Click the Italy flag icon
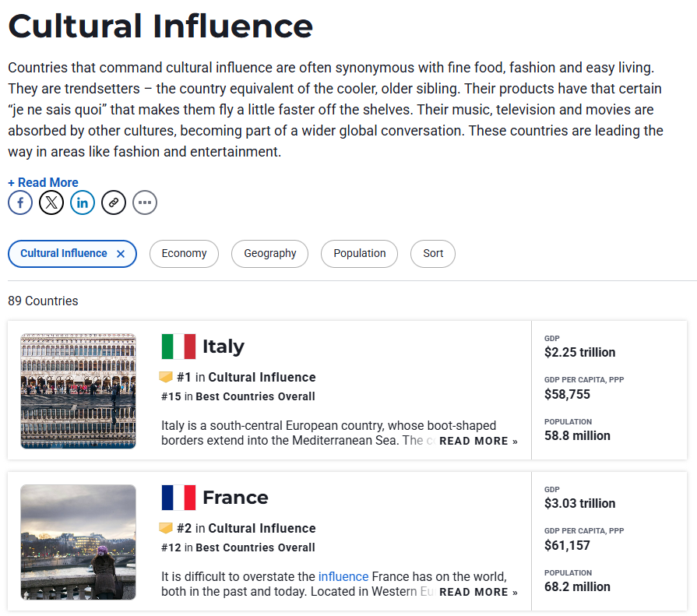Image resolution: width=697 pixels, height=616 pixels. tap(178, 347)
